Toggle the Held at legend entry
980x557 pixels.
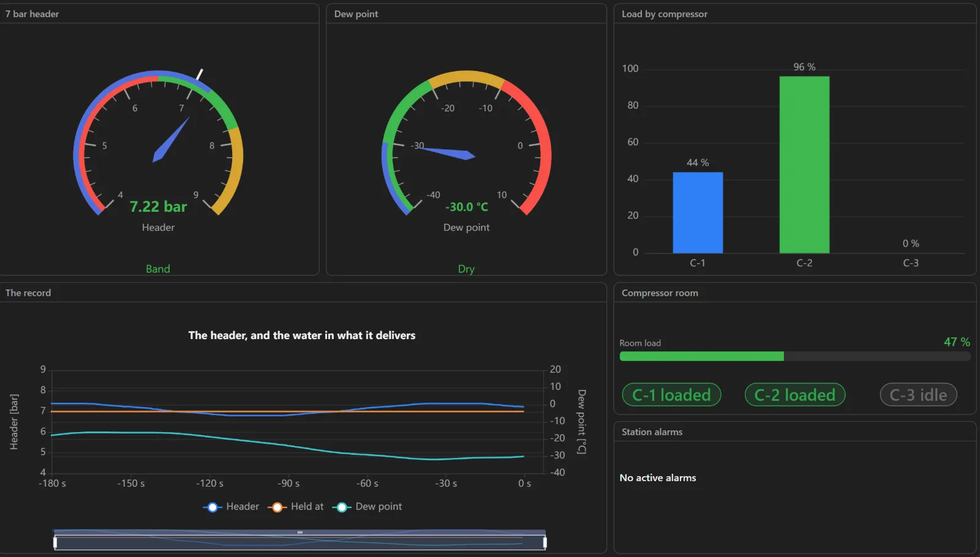[296, 507]
